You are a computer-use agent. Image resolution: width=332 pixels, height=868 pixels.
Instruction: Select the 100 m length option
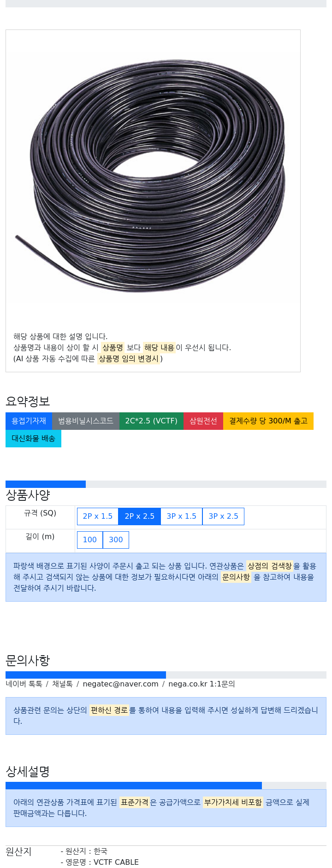[90, 540]
